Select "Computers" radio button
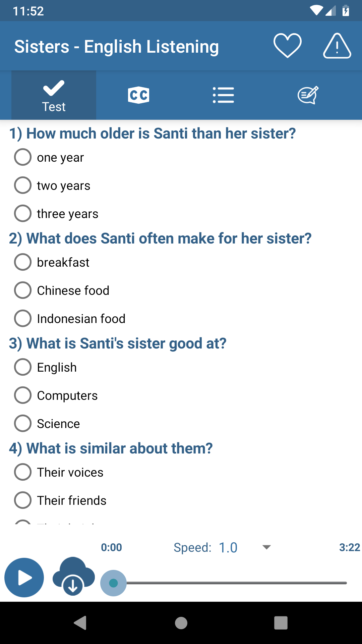The width and height of the screenshot is (362, 644). 23,395
